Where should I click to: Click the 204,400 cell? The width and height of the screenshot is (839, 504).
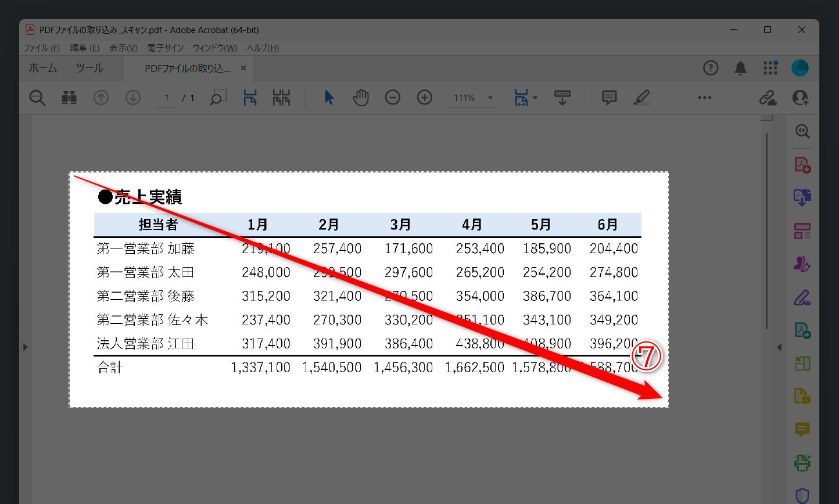(x=614, y=249)
